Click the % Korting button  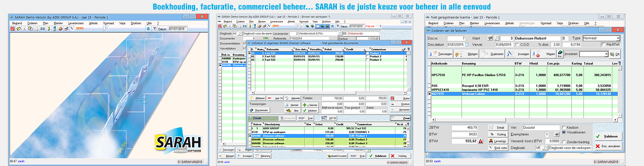tap(498, 134)
